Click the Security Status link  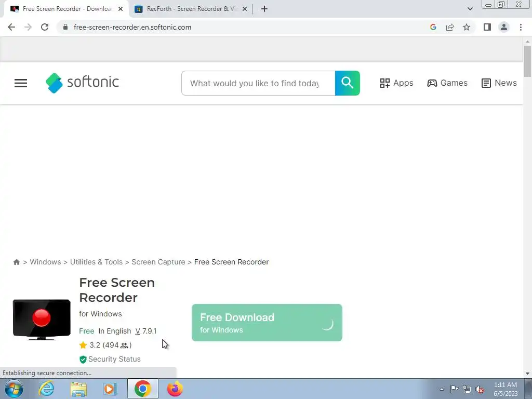(x=114, y=359)
